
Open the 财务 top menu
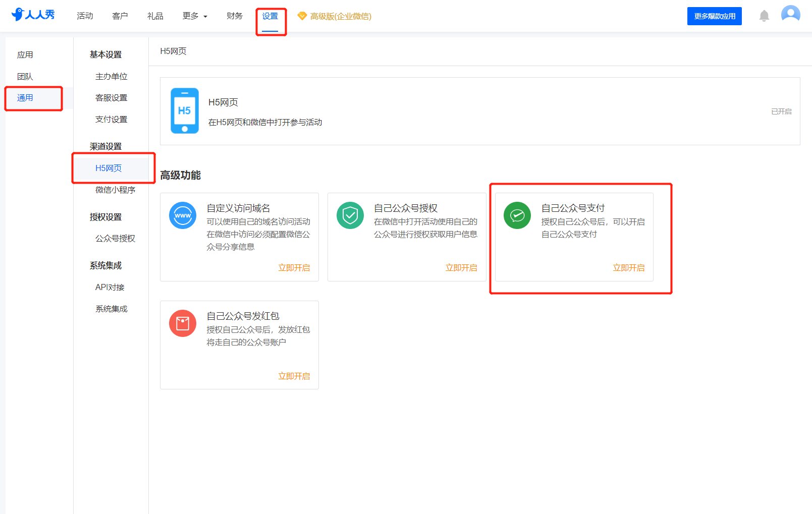tap(235, 16)
